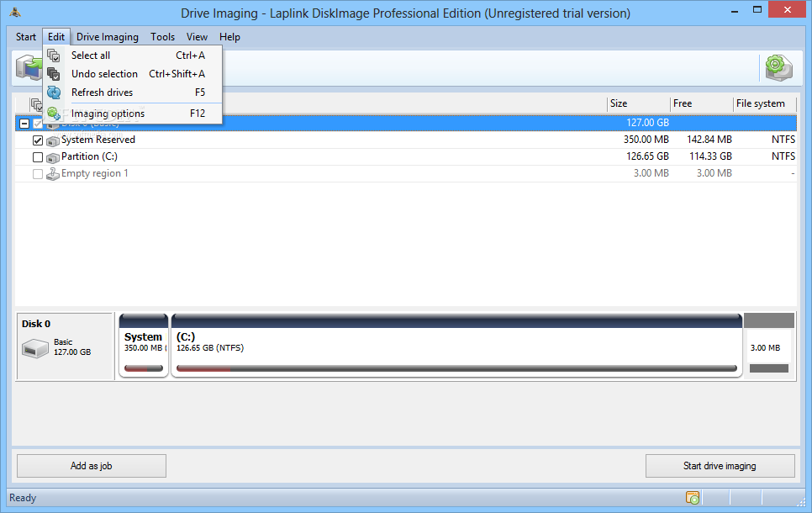Check the Empty region 1 checkbox

(37, 173)
